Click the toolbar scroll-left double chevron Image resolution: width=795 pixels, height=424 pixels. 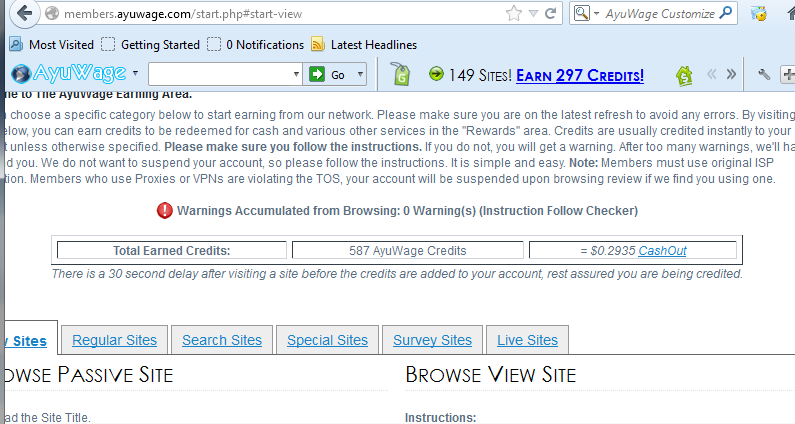712,75
